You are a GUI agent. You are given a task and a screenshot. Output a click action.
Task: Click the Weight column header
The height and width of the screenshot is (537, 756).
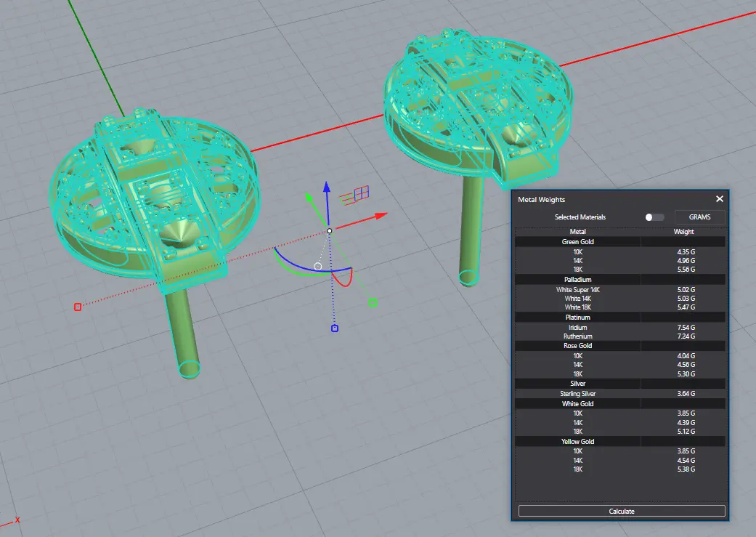coord(683,232)
